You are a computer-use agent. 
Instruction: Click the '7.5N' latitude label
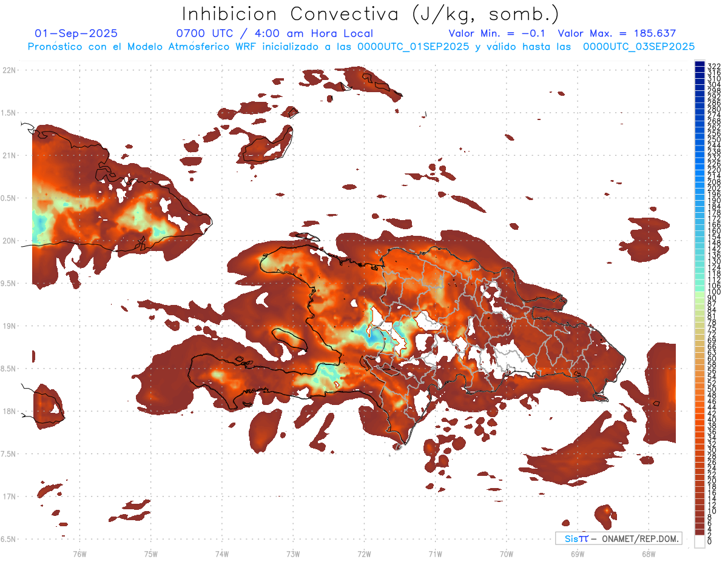point(9,454)
